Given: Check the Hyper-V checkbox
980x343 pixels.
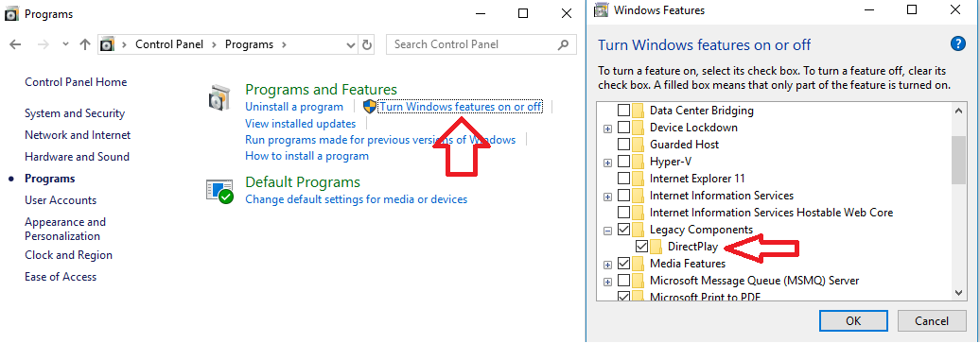Looking at the screenshot, I should click(623, 162).
